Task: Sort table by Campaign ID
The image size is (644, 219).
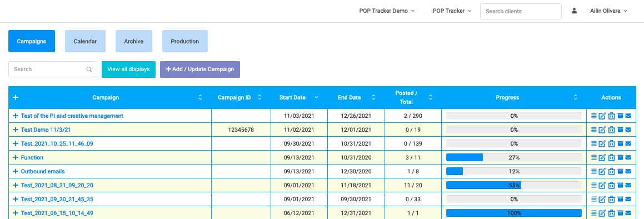Action: 259,98
